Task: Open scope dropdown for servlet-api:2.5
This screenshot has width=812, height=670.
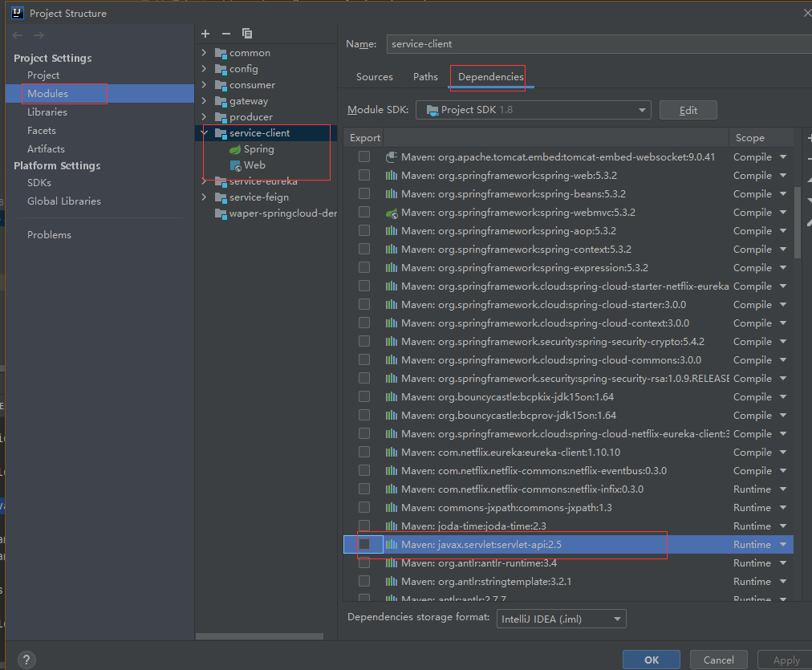Action: coord(783,545)
